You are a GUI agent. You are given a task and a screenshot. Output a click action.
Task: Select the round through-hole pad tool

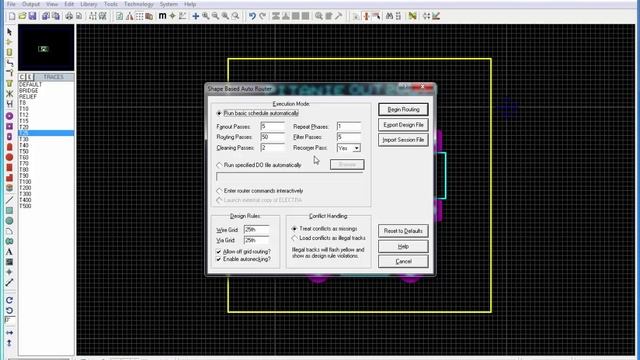pyautogui.click(x=9, y=116)
